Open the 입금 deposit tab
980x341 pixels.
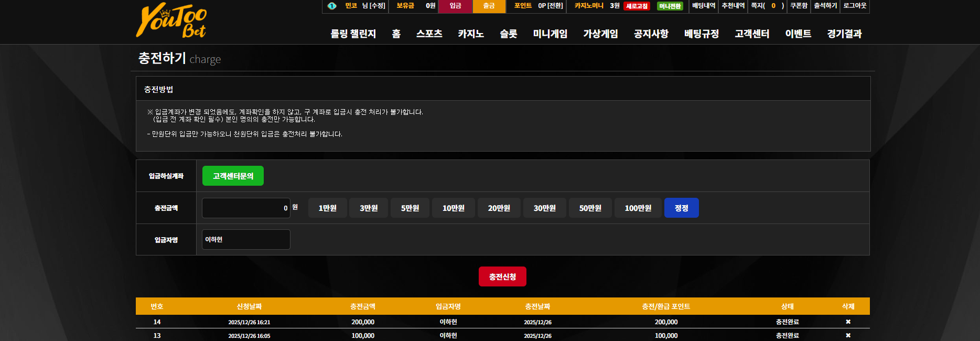455,6
